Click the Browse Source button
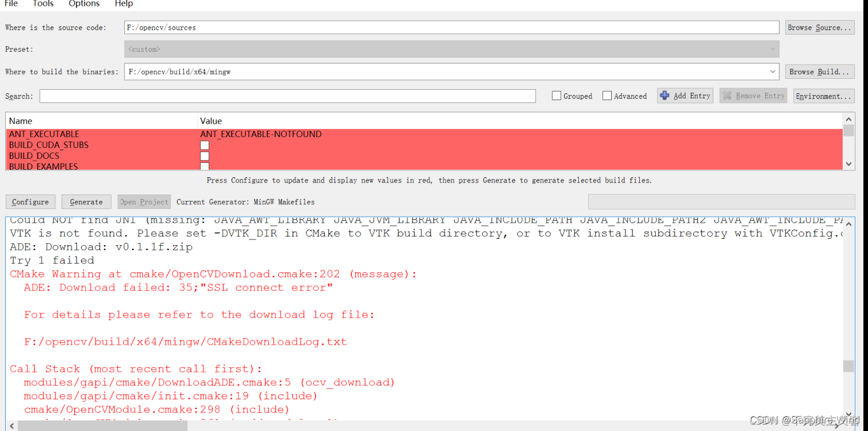This screenshot has height=431, width=868. pyautogui.click(x=820, y=28)
